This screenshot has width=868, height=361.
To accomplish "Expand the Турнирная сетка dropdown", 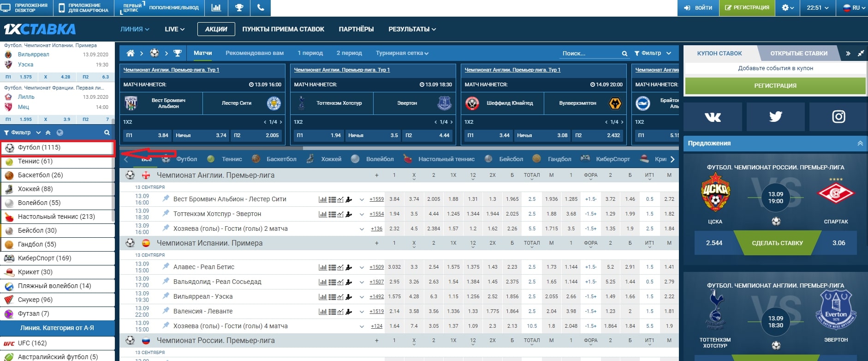I will 402,53.
